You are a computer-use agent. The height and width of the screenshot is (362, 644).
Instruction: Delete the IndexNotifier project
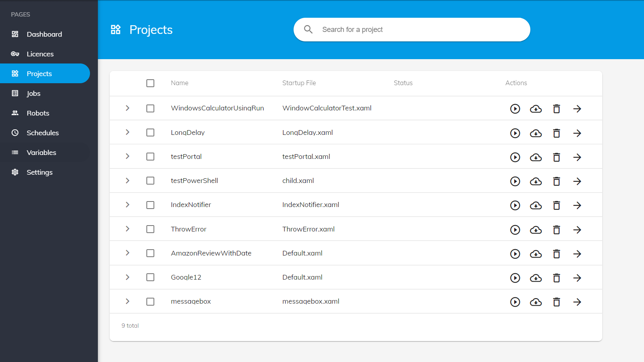click(556, 205)
